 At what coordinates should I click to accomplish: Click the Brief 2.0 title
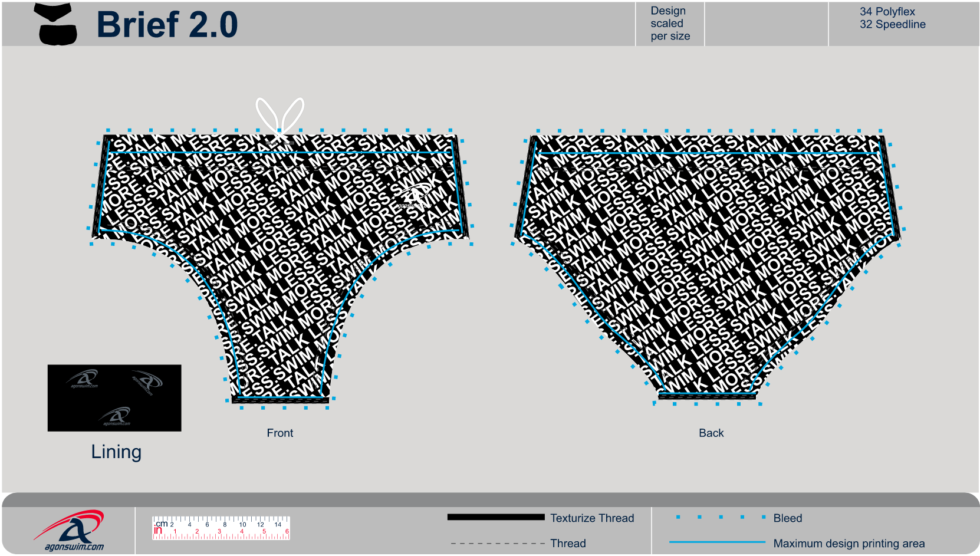point(167,25)
